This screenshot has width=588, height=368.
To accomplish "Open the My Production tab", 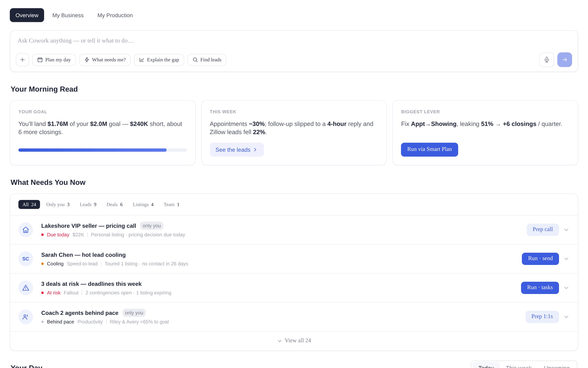I will pos(115,15).
